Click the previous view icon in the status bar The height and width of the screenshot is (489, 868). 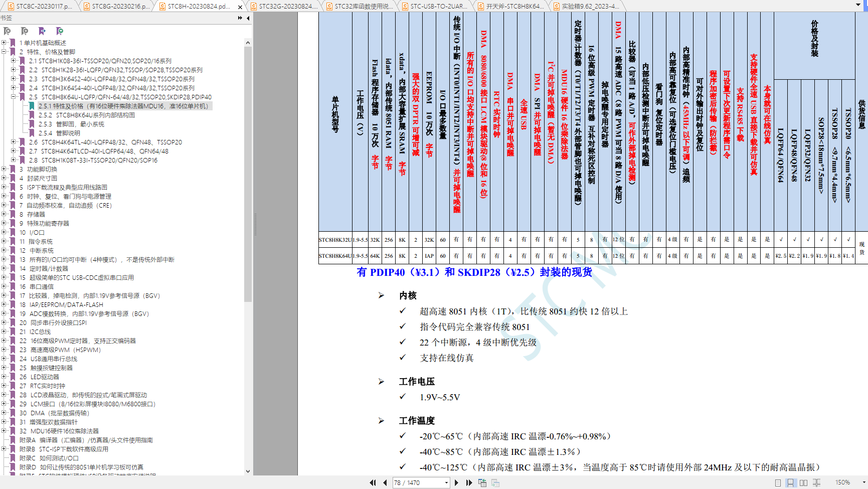coord(482,482)
